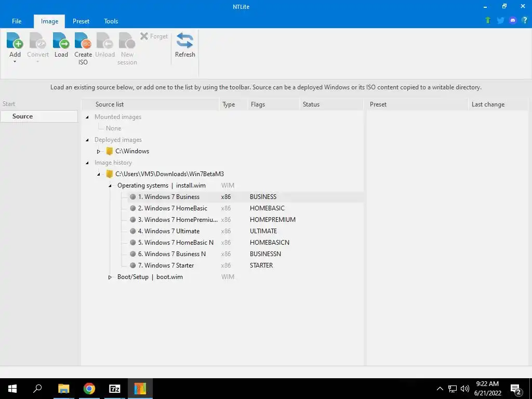Click the status dot beside Windows 7 Starter

pos(133,265)
